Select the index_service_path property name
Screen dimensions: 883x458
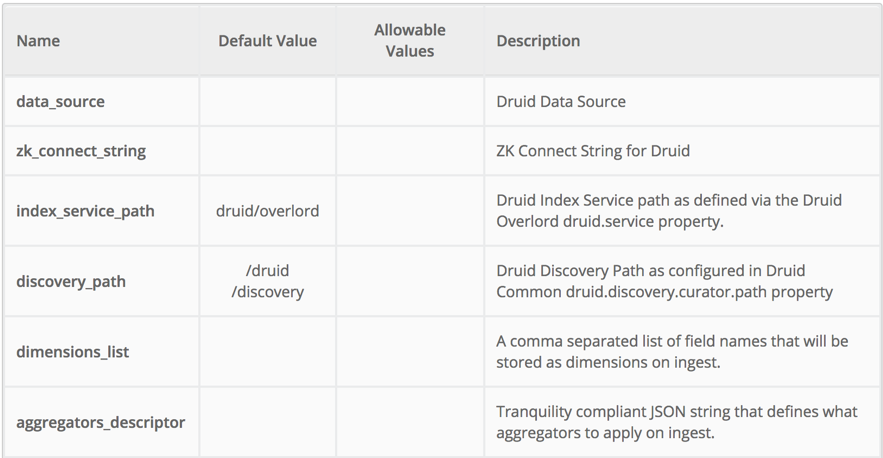tap(85, 211)
